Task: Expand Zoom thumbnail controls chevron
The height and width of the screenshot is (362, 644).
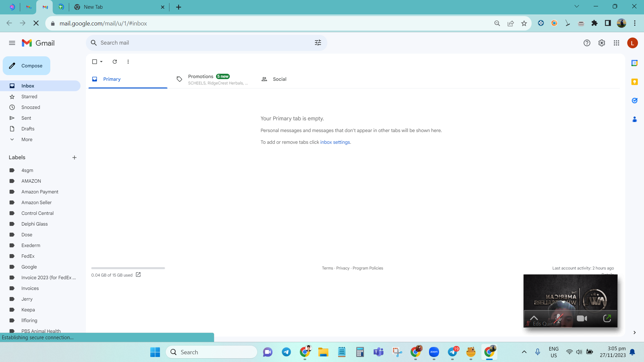Action: click(534, 318)
